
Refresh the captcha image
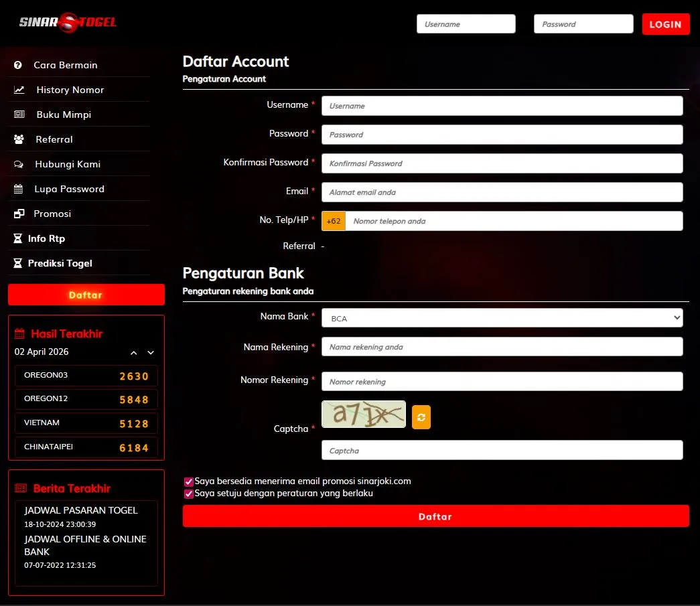point(421,416)
